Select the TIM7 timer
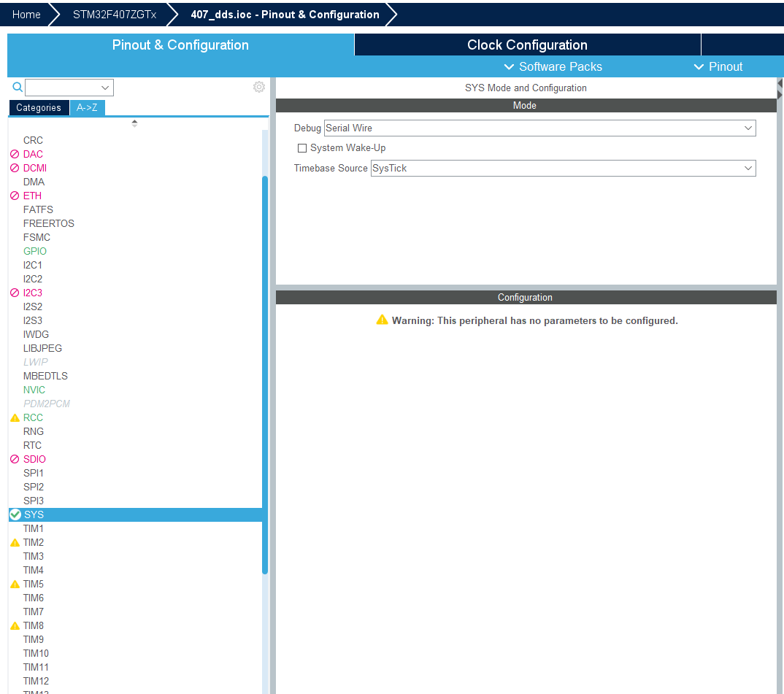This screenshot has width=784, height=694. (34, 612)
